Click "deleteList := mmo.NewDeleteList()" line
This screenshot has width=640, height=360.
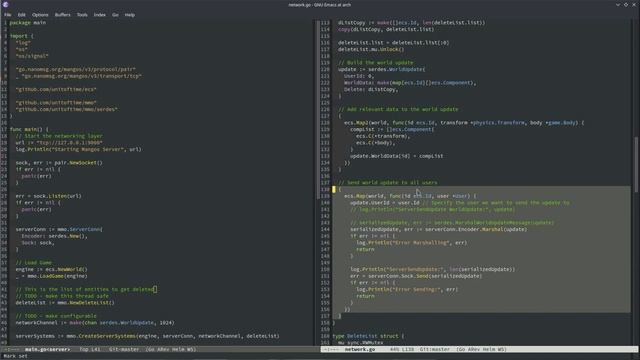pos(65,303)
